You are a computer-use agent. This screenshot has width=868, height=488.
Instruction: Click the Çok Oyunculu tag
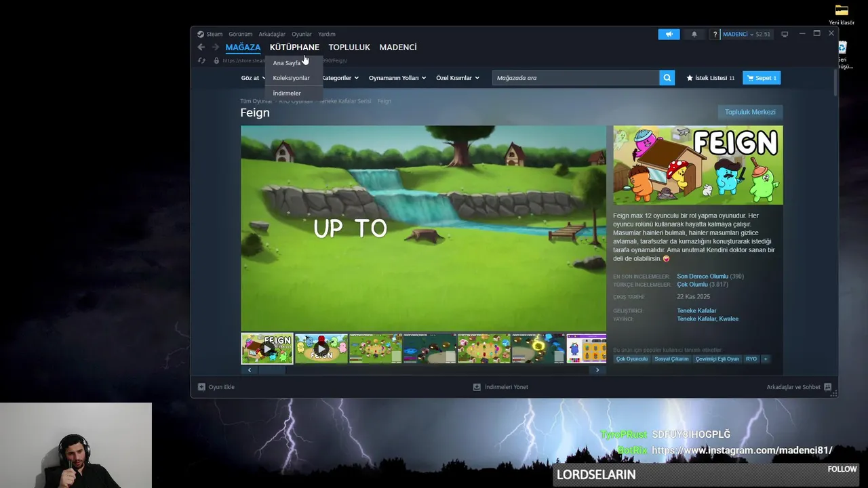click(632, 359)
